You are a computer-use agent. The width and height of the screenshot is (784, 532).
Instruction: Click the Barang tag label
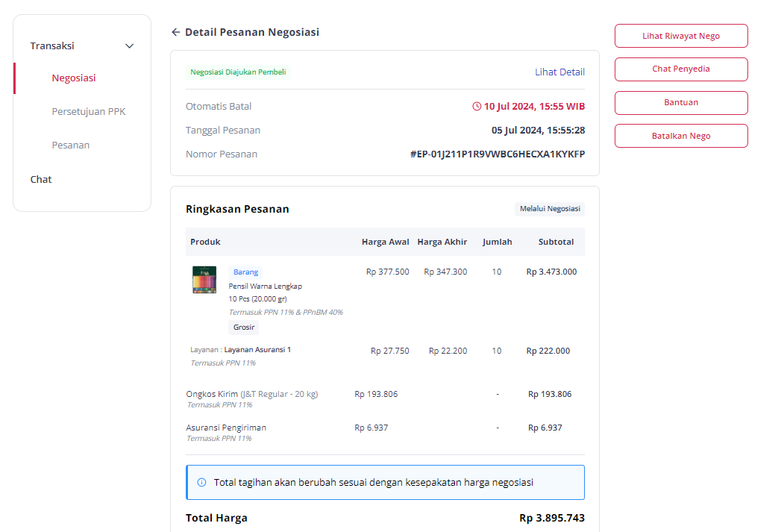coord(245,272)
